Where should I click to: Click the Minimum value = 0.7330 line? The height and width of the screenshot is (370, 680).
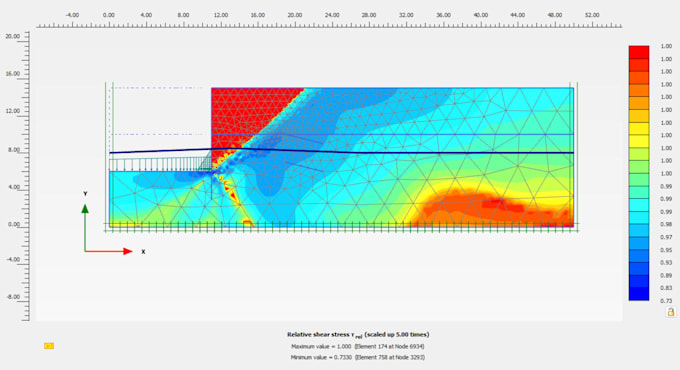[358, 357]
